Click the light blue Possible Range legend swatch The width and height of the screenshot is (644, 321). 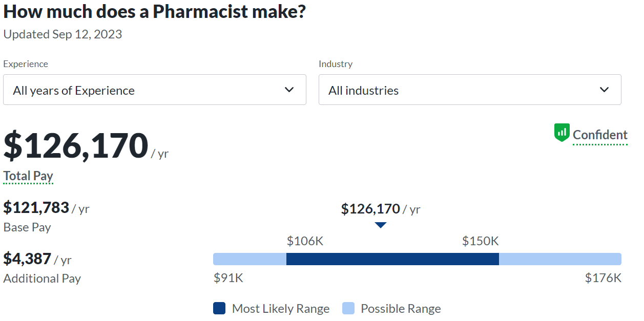(348, 309)
